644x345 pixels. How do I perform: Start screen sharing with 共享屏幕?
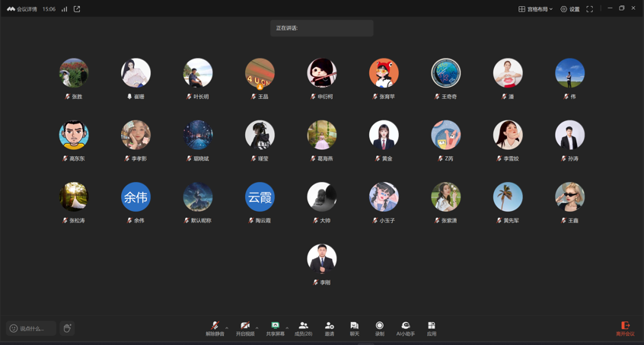[275, 328]
